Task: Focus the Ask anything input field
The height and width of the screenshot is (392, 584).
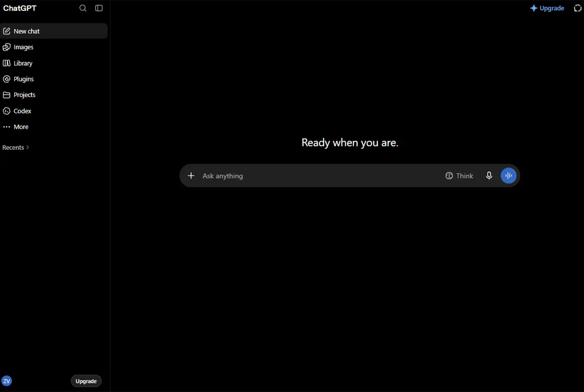Action: (x=320, y=176)
